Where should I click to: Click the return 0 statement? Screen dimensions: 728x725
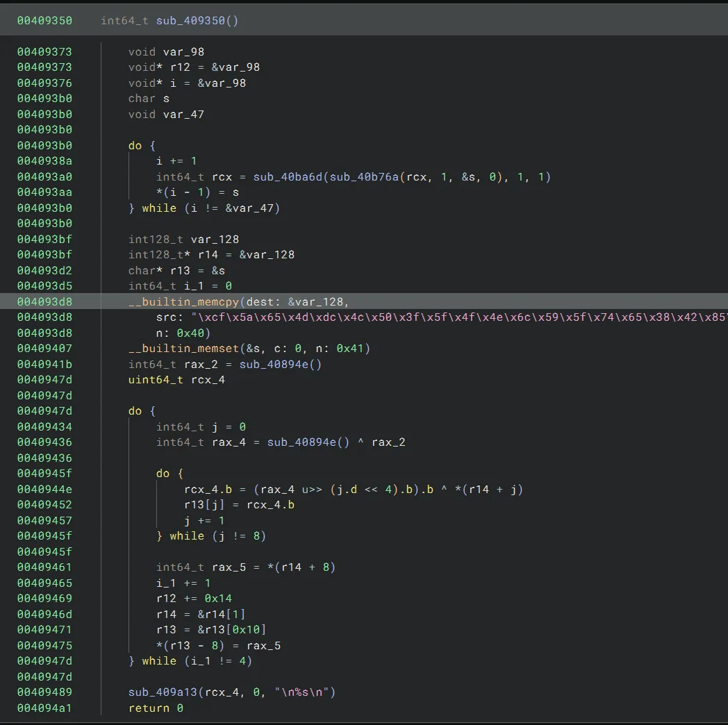156,708
